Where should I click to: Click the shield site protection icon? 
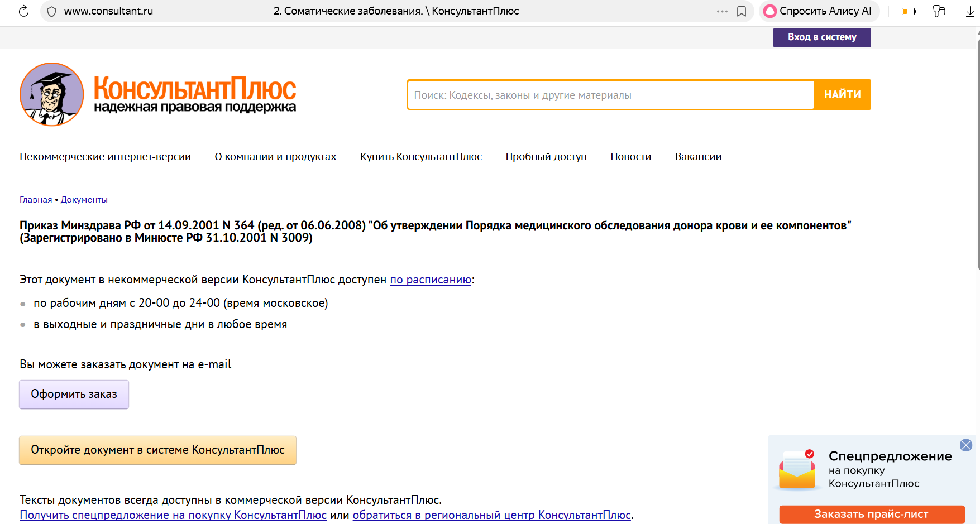pyautogui.click(x=51, y=11)
